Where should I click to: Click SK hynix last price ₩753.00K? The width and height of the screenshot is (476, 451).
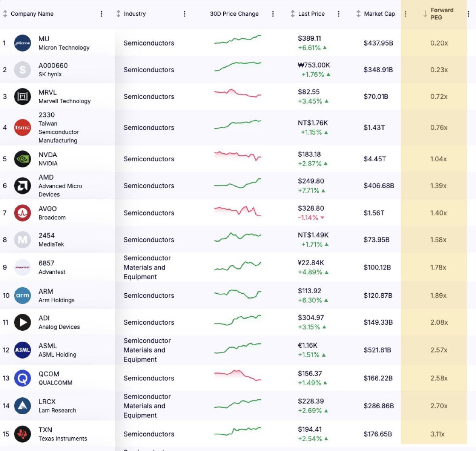[314, 65]
